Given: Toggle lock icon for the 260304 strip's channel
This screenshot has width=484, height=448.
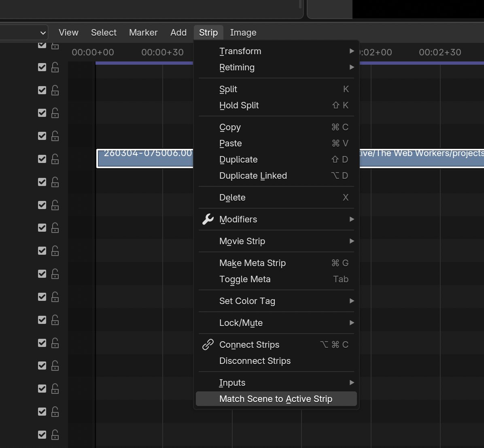Looking at the screenshot, I should coord(55,159).
